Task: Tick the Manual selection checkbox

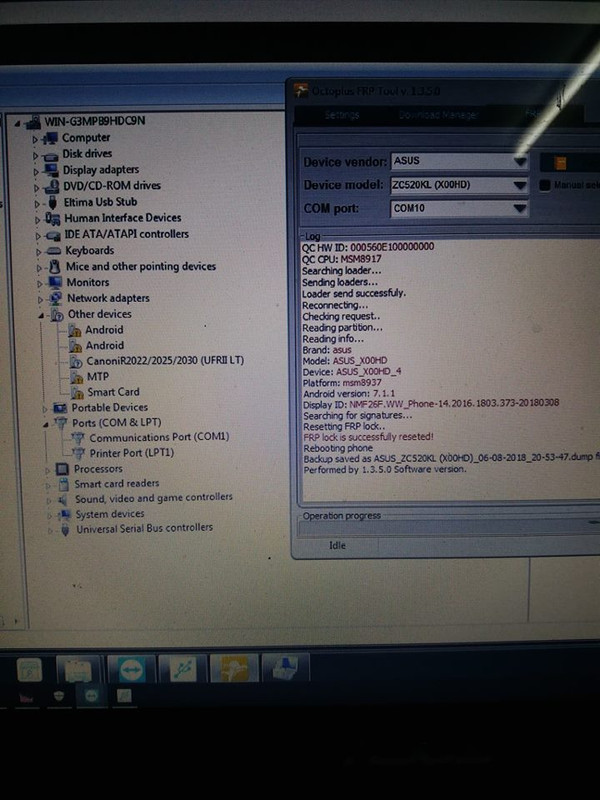Action: coord(545,185)
